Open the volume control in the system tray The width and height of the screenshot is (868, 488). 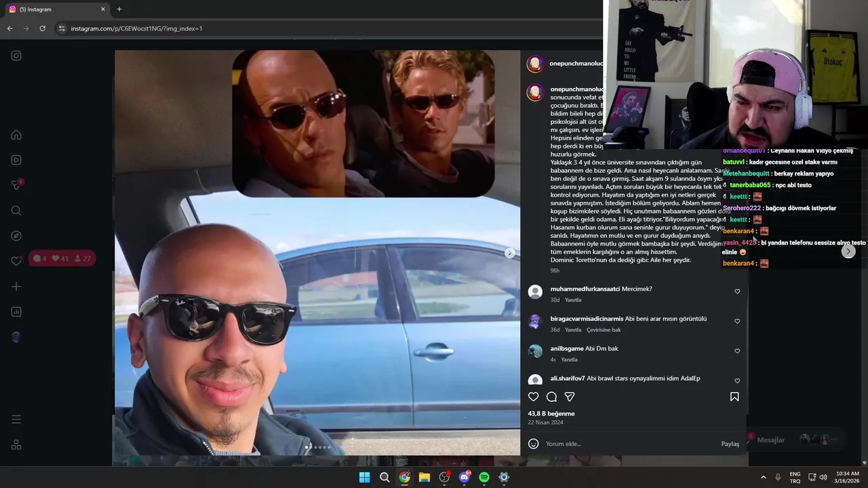coord(823,477)
